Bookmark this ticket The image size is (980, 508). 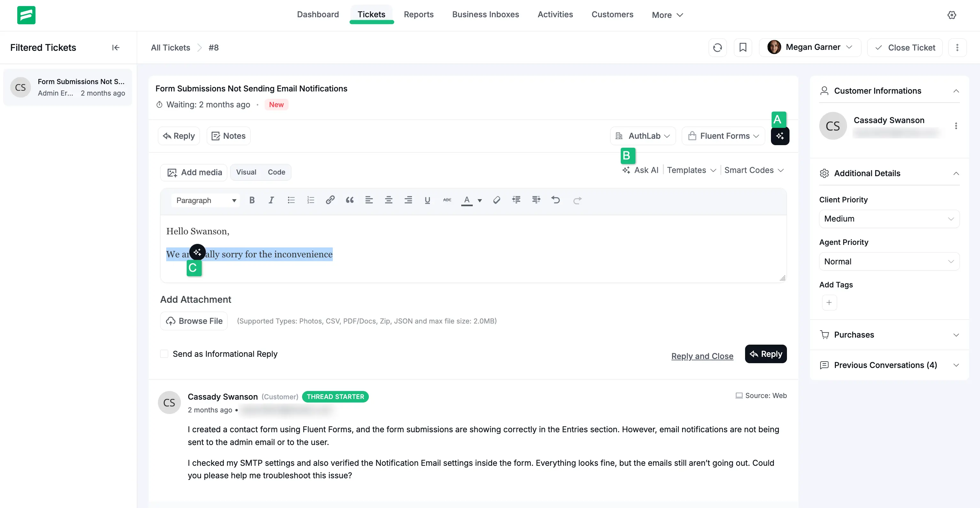(x=742, y=48)
